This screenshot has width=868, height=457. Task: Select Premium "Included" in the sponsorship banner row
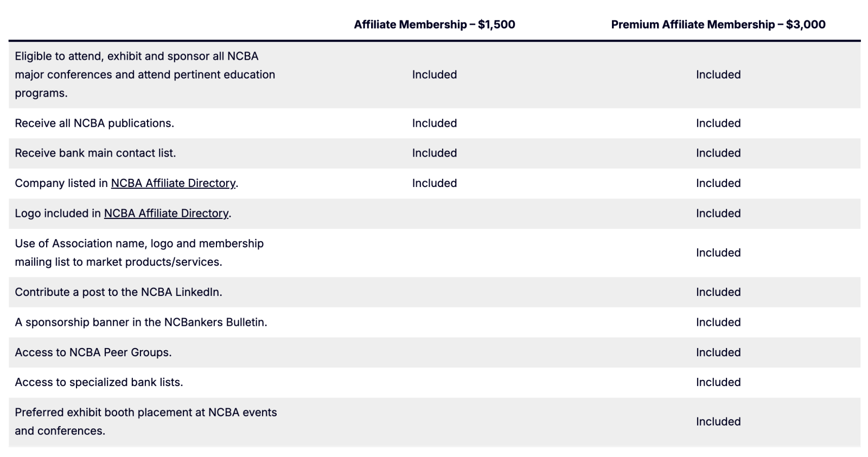(718, 323)
